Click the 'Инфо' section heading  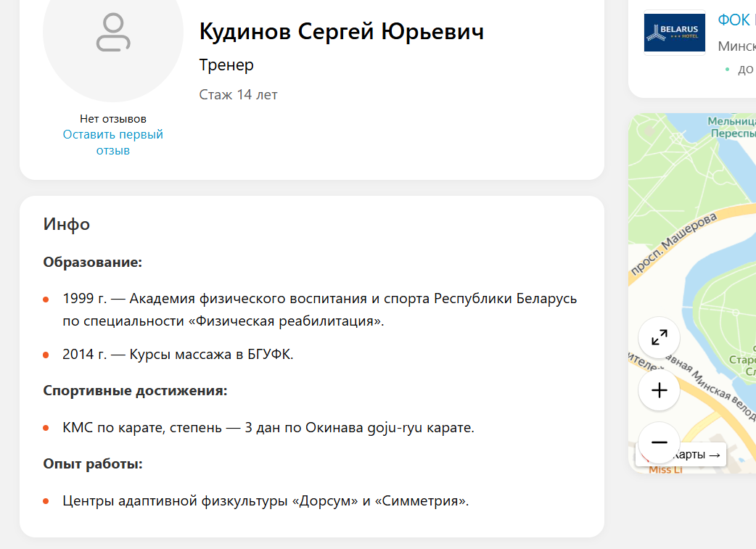click(x=67, y=224)
